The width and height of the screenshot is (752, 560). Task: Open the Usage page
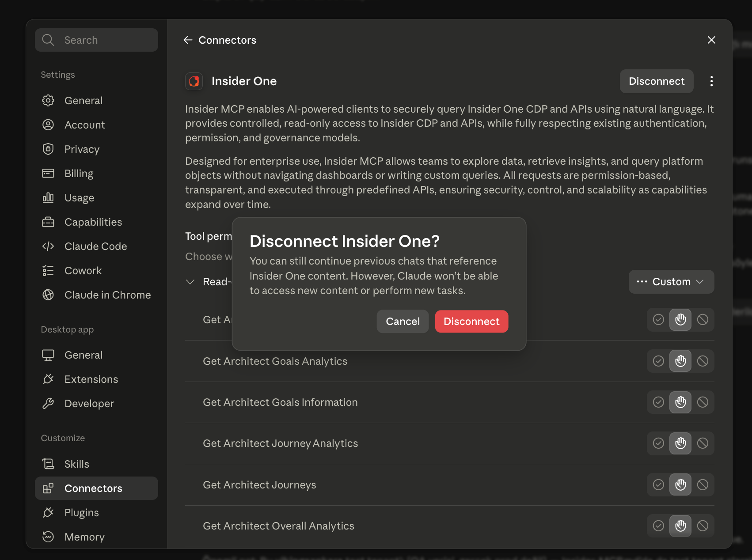click(x=96, y=198)
